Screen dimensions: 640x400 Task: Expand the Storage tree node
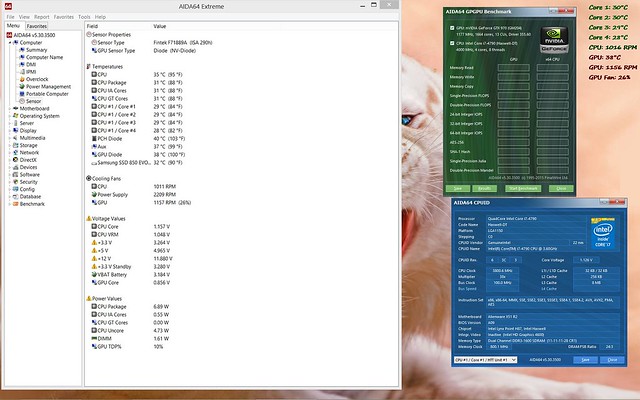10,145
